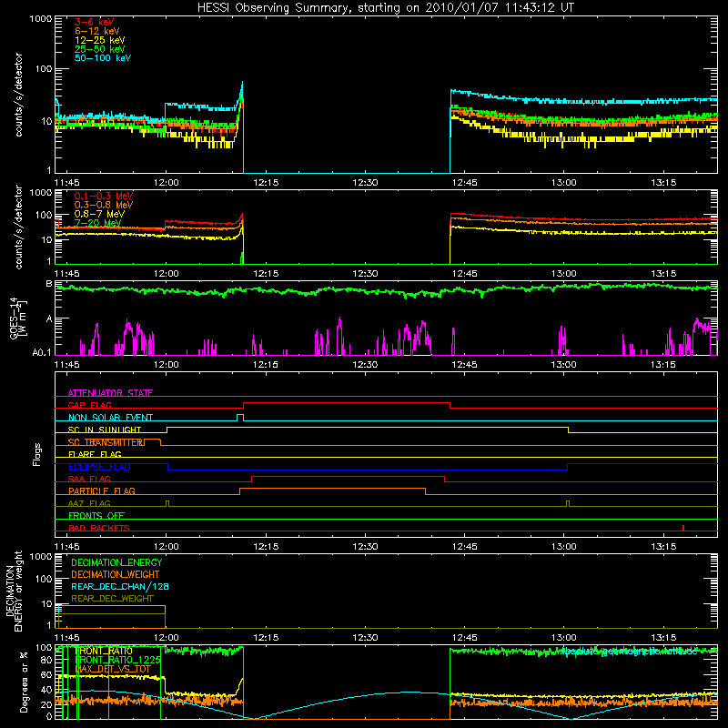This screenshot has width=728, height=728.
Task: Click the 12:45 tick label under decimation plot
Action: click(x=465, y=638)
